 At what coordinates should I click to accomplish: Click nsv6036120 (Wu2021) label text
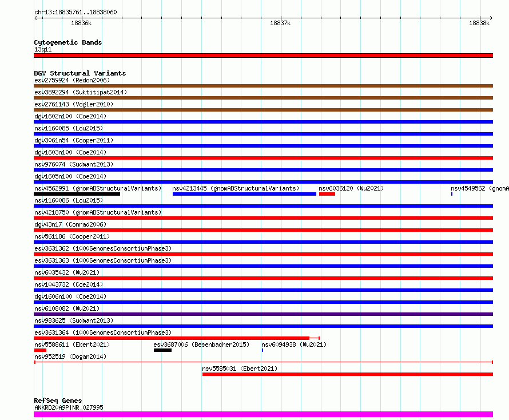(351, 188)
